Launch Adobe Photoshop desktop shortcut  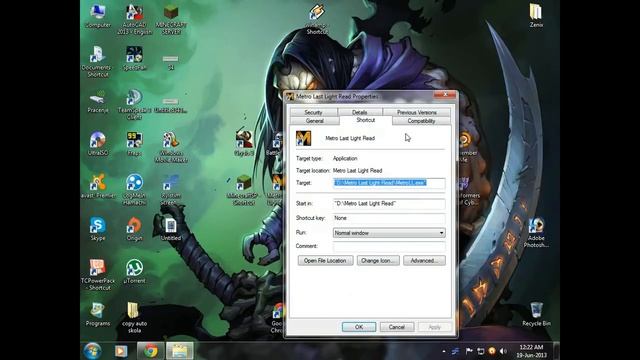point(536,233)
